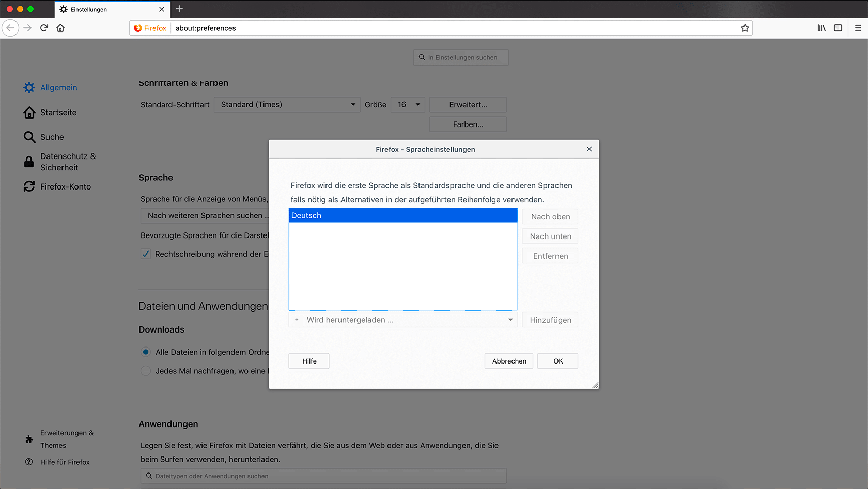The image size is (868, 489).
Task: Open the hamburger application menu
Action: click(858, 28)
